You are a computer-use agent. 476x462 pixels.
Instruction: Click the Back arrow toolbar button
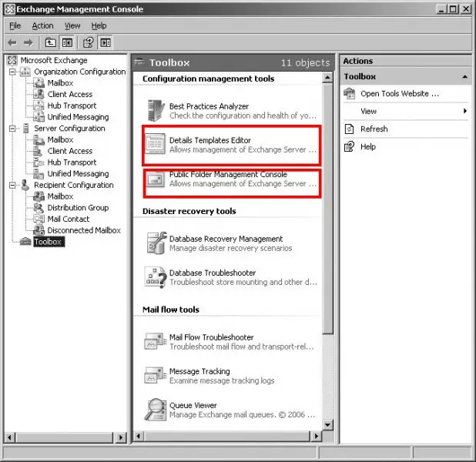point(12,42)
